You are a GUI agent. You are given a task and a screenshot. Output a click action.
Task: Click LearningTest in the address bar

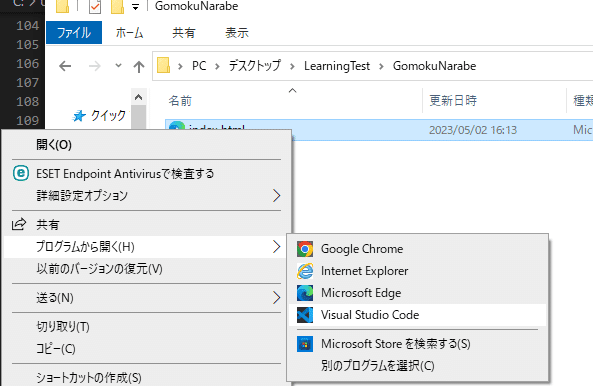(x=337, y=66)
